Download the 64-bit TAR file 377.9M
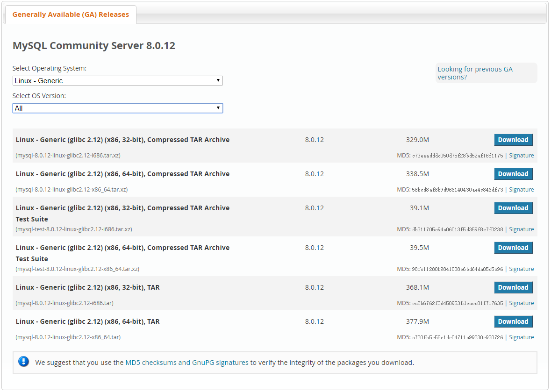 (x=513, y=321)
